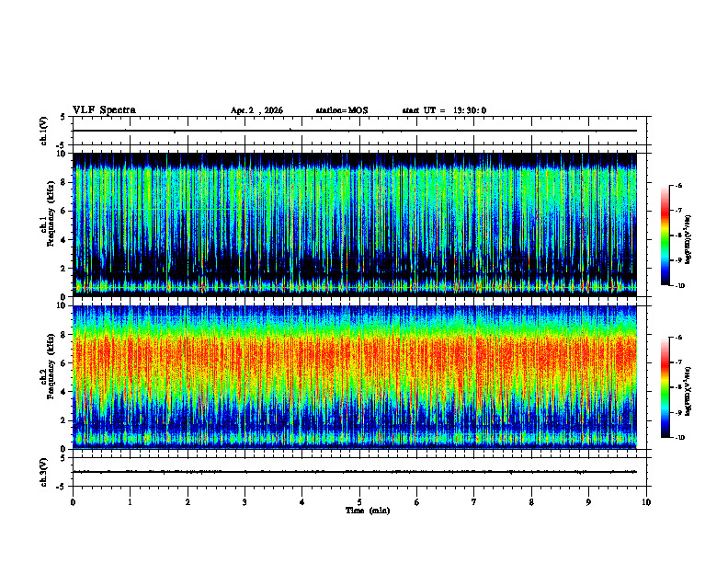Click time axis tick label "1"
Screen dimensions: 728x563
[x=130, y=502]
